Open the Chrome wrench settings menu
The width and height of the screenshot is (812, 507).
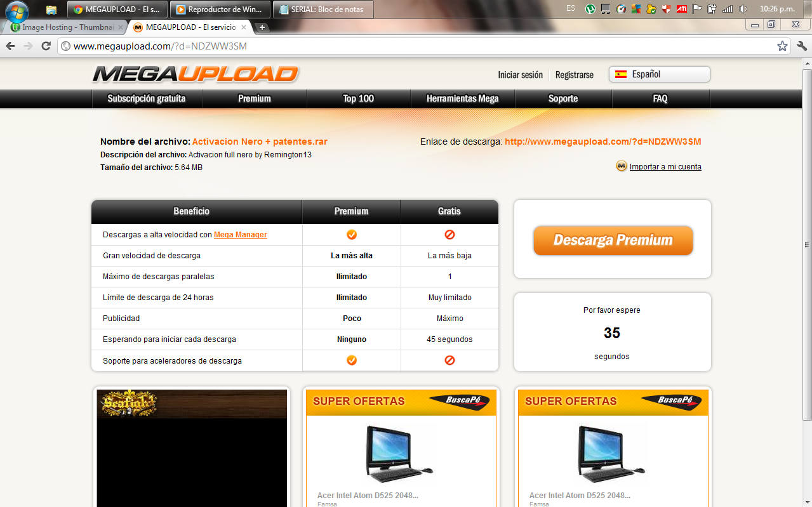tap(802, 46)
